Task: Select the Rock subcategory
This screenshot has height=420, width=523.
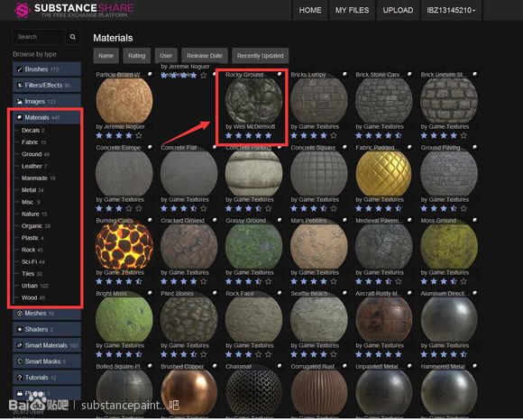Action: [x=32, y=251]
